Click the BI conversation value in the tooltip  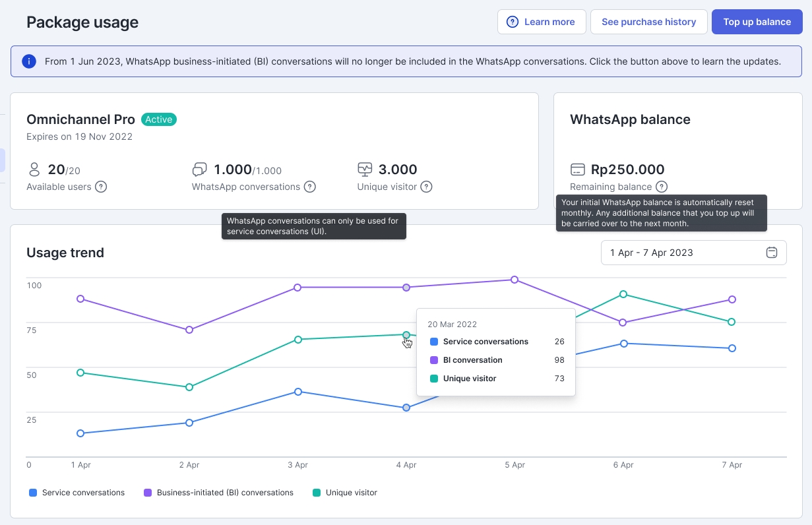[559, 359]
